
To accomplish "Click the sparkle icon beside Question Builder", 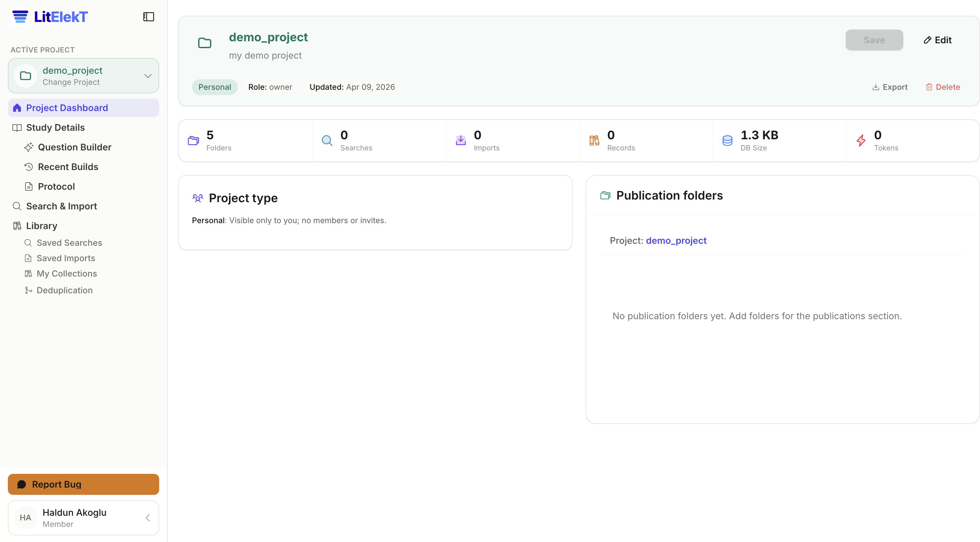I will pos(28,147).
